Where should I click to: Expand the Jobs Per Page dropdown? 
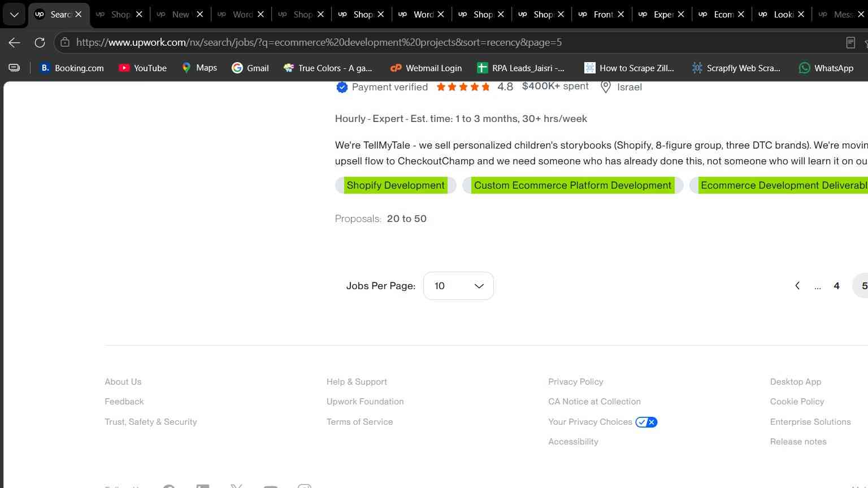coord(458,286)
